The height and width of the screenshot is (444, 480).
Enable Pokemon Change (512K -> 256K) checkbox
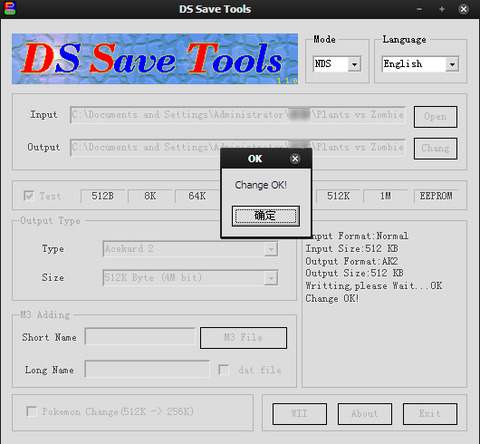(31, 411)
